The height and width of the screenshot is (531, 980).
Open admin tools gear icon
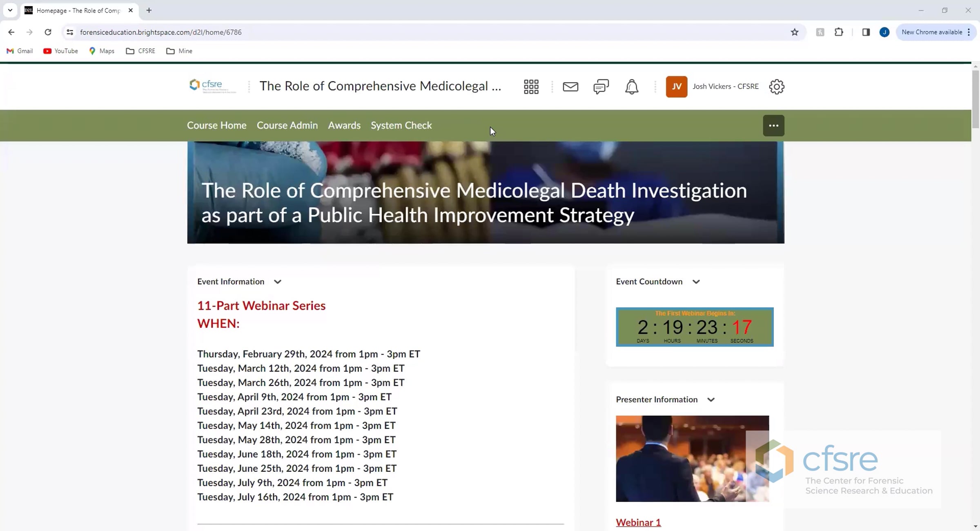(776, 87)
